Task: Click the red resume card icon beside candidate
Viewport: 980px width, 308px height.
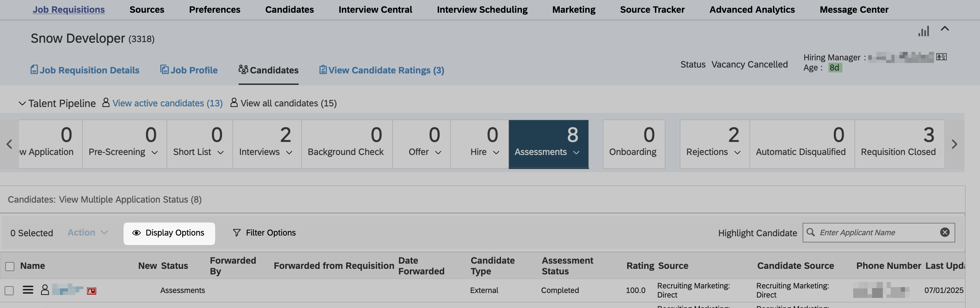Action: click(x=91, y=291)
